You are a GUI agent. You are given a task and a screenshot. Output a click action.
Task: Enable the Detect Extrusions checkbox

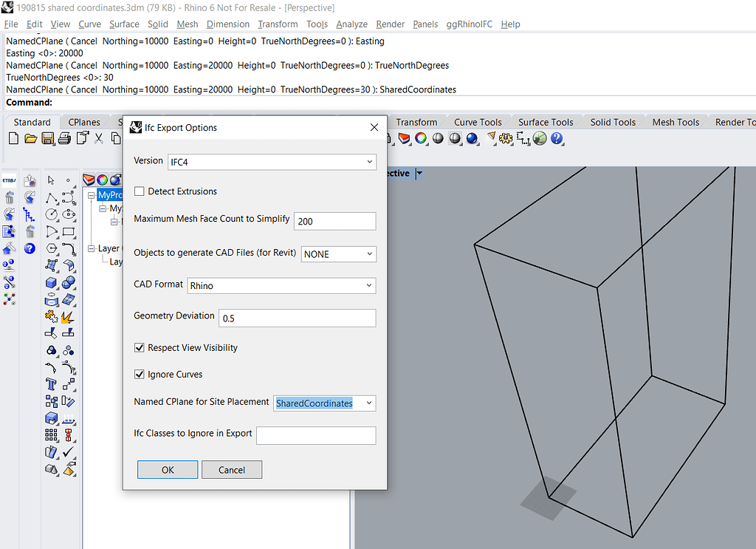point(139,191)
